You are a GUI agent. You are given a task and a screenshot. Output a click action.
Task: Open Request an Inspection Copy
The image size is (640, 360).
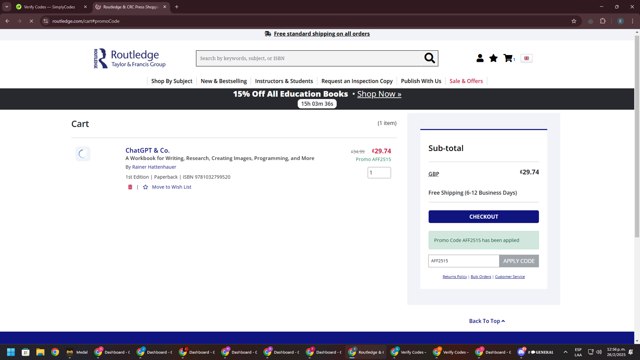[x=357, y=81]
